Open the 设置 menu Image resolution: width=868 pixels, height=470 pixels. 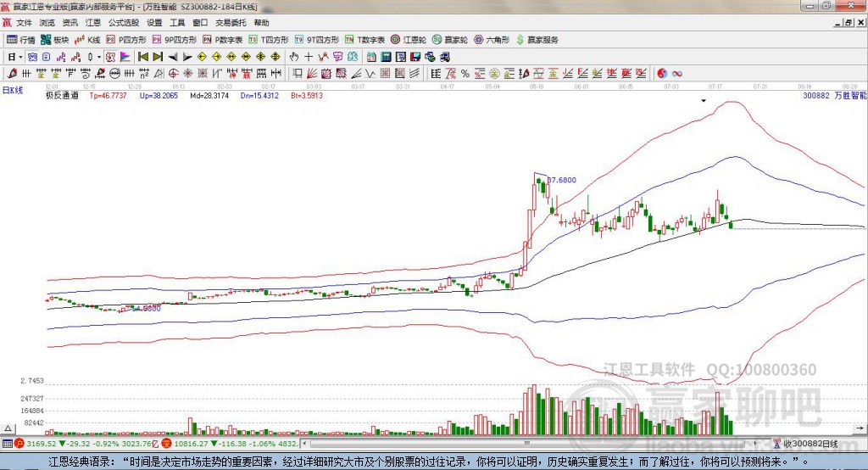click(154, 23)
